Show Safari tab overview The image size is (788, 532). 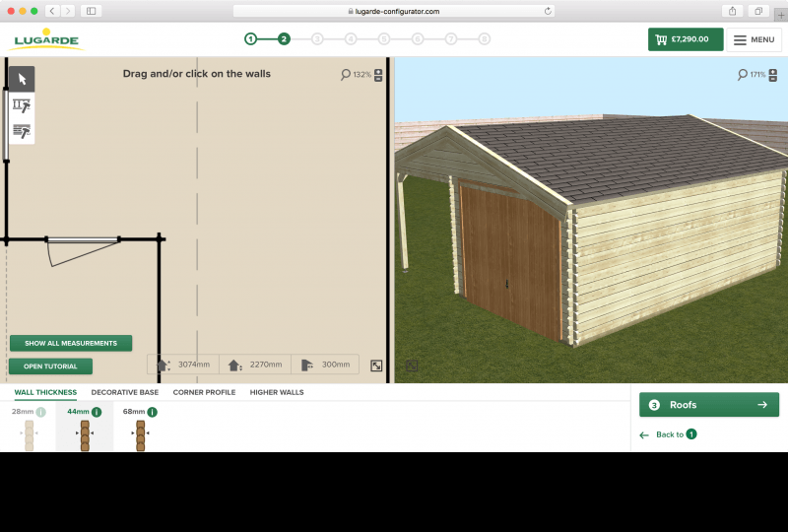coord(758,11)
